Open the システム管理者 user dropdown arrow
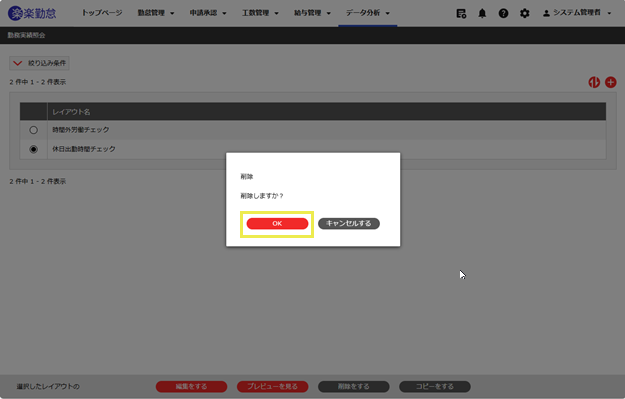The image size is (625, 399). (x=609, y=13)
